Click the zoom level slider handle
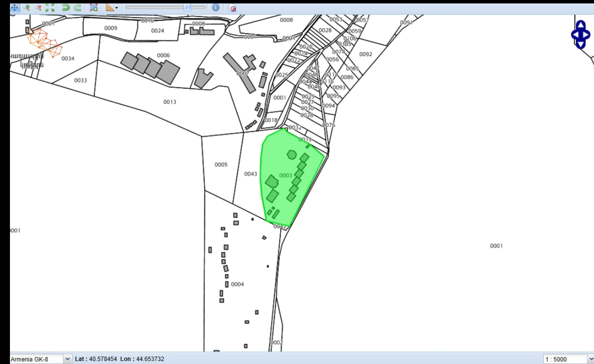Image resolution: width=594 pixels, height=364 pixels. tap(187, 7)
